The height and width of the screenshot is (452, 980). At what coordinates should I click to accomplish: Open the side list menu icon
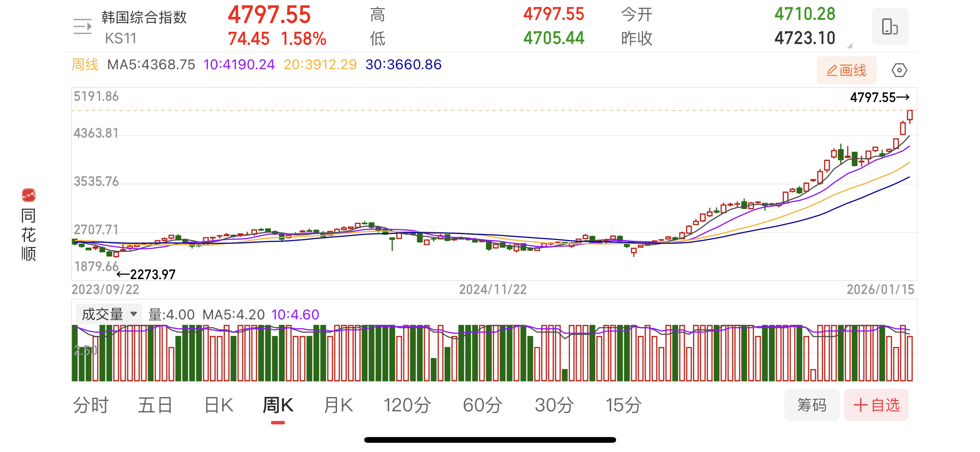[82, 27]
